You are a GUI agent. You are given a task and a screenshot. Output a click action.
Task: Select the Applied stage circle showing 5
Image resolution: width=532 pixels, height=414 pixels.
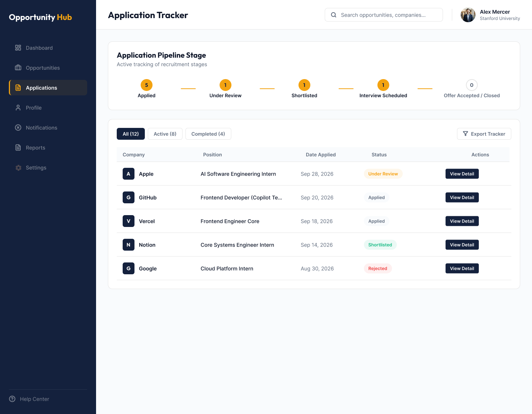point(147,85)
